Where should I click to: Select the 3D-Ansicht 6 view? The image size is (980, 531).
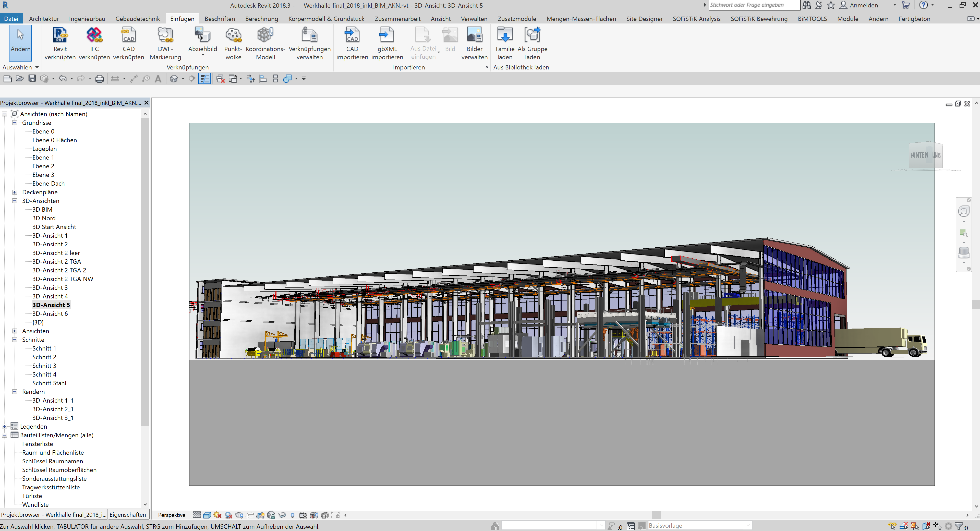pyautogui.click(x=50, y=313)
